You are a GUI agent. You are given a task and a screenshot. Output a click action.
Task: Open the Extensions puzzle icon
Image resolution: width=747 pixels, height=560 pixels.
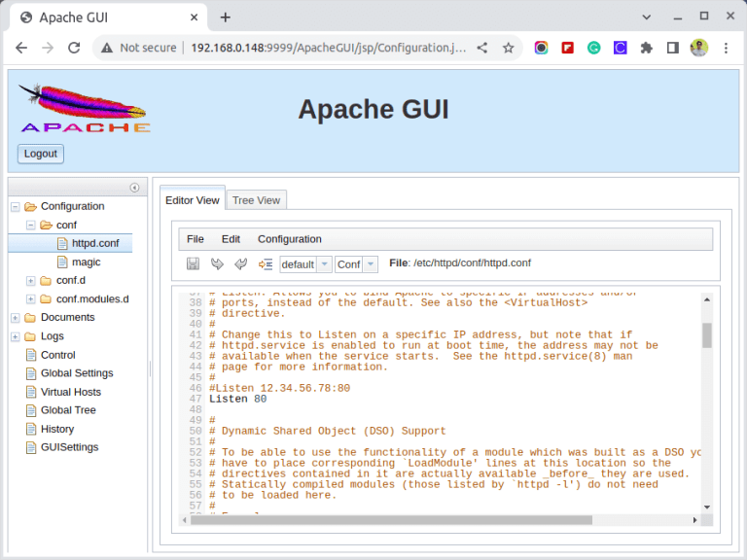tap(647, 48)
